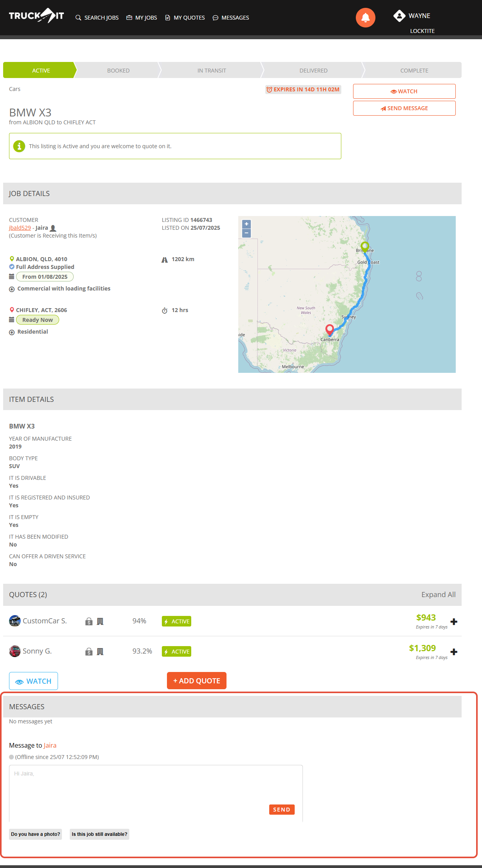Click the green Brisbane pickup map marker

coord(365,247)
